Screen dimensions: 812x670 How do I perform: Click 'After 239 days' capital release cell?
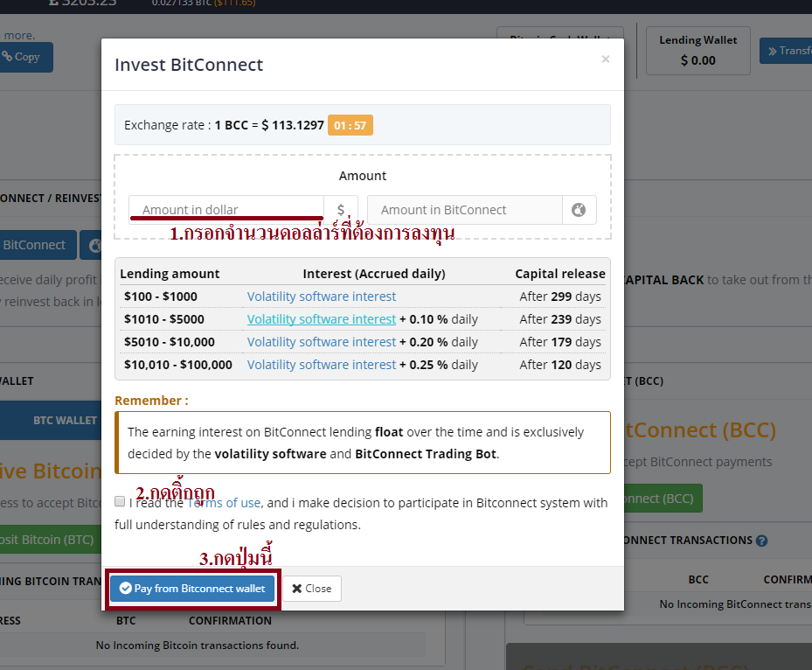click(x=560, y=319)
